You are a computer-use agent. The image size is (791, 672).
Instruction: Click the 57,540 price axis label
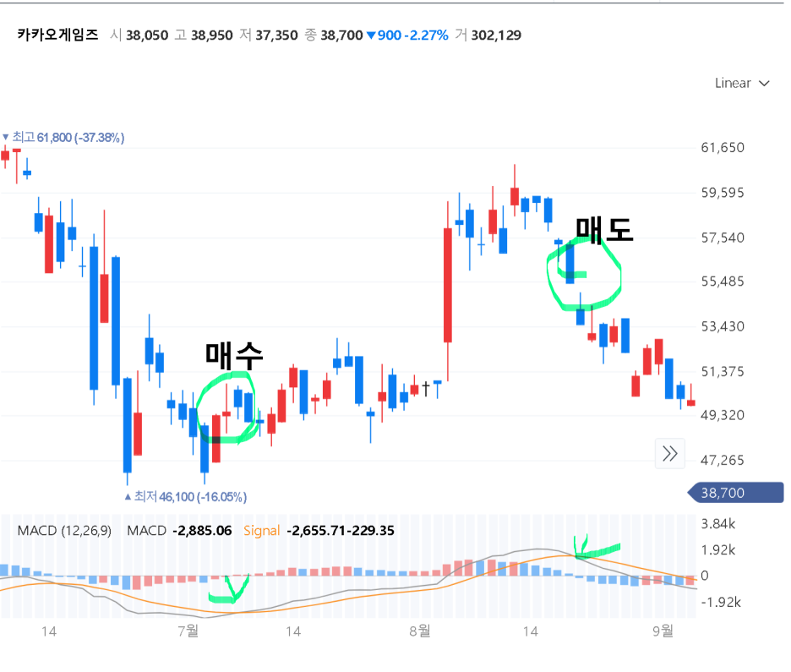(x=723, y=238)
